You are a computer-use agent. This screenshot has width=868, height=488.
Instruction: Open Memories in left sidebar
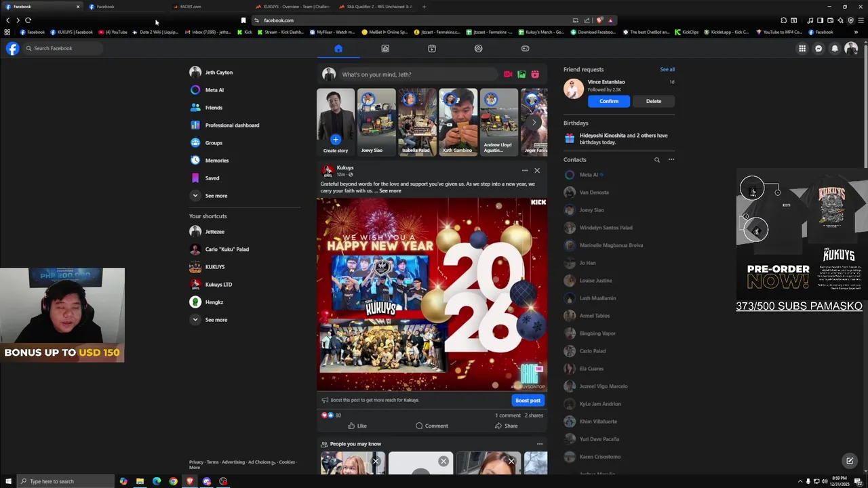pyautogui.click(x=244, y=161)
